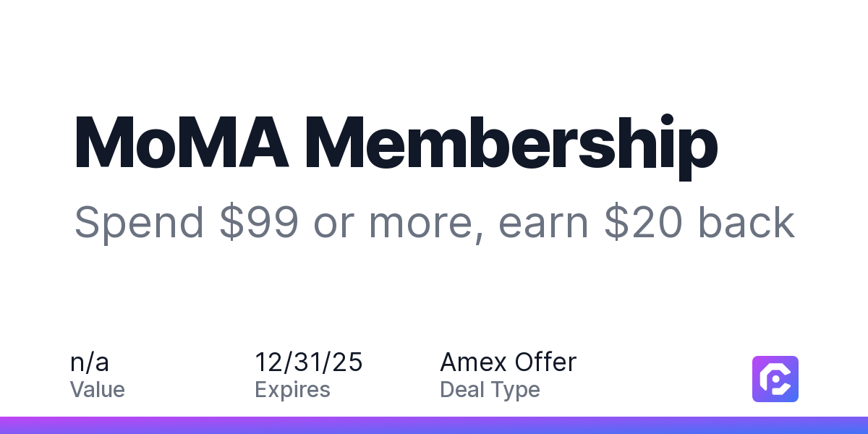
Task: Click the word Offer beside Amex
Action: (546, 362)
